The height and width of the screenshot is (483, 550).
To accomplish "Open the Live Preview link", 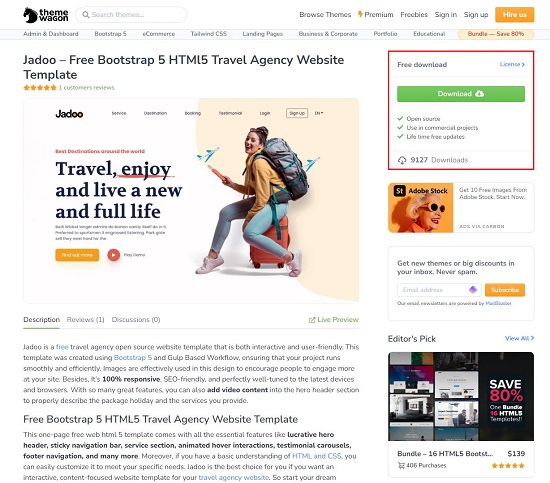I will (x=334, y=320).
